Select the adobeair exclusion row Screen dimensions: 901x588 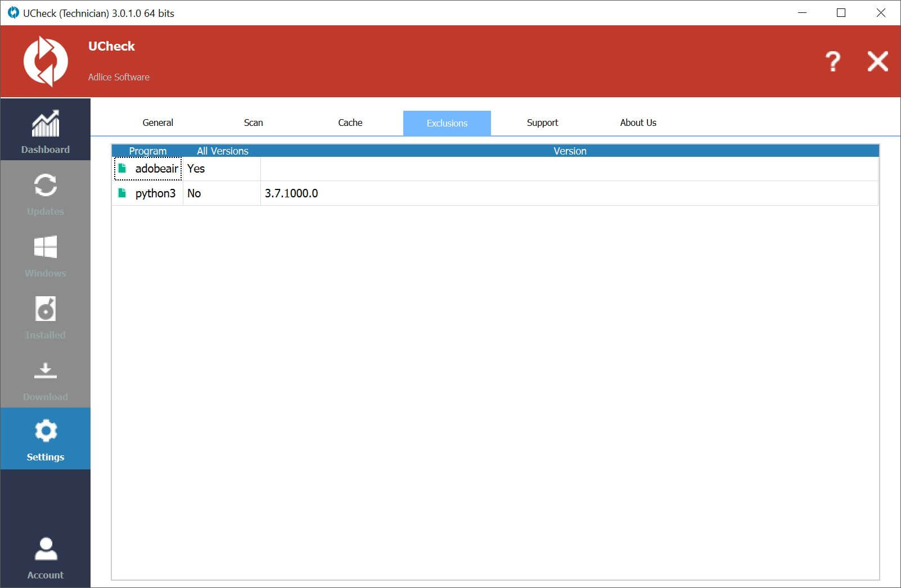tap(156, 169)
